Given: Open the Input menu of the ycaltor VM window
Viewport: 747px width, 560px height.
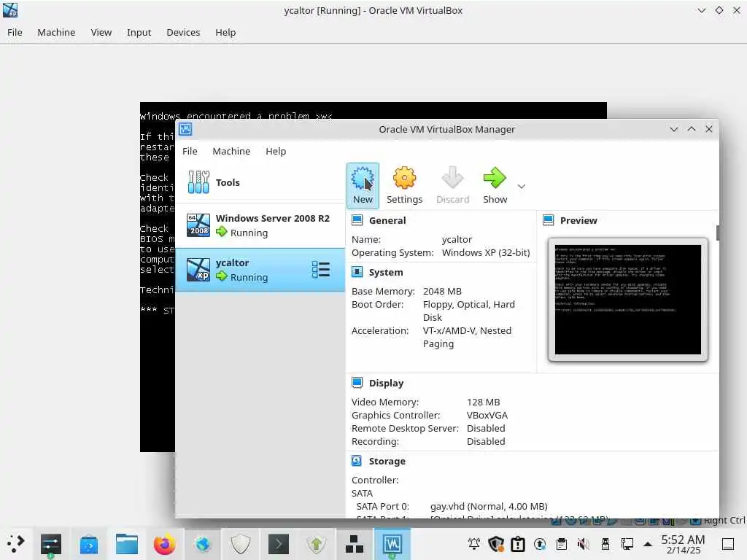Looking at the screenshot, I should click(139, 32).
